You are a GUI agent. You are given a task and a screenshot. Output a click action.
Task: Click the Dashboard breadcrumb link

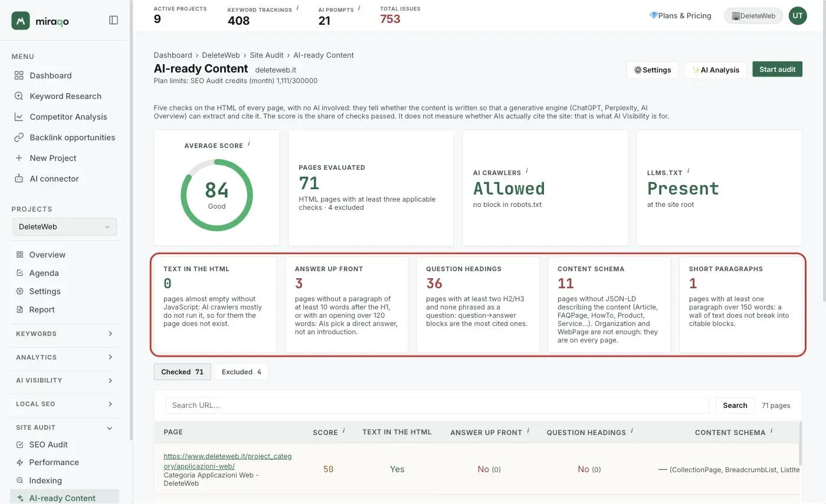click(x=173, y=55)
